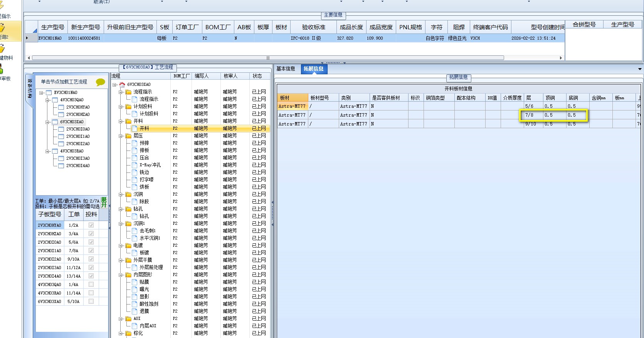Click the document icon next to 打字唛
Screen dimensions: 644x338
click(x=135, y=179)
